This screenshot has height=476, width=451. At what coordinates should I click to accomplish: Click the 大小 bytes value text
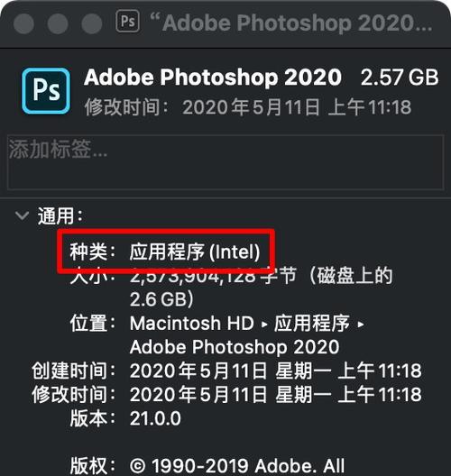(x=262, y=287)
